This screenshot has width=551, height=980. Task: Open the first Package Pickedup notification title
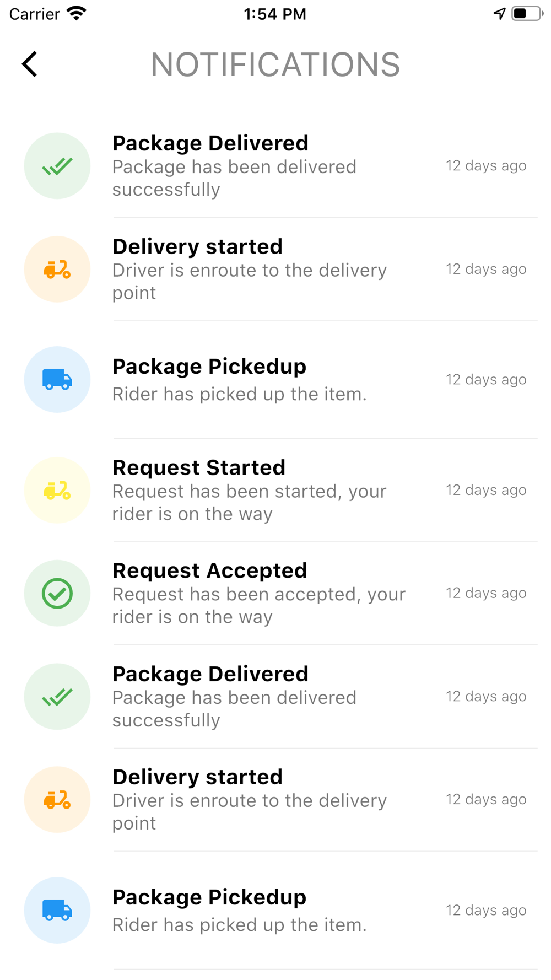tap(209, 367)
